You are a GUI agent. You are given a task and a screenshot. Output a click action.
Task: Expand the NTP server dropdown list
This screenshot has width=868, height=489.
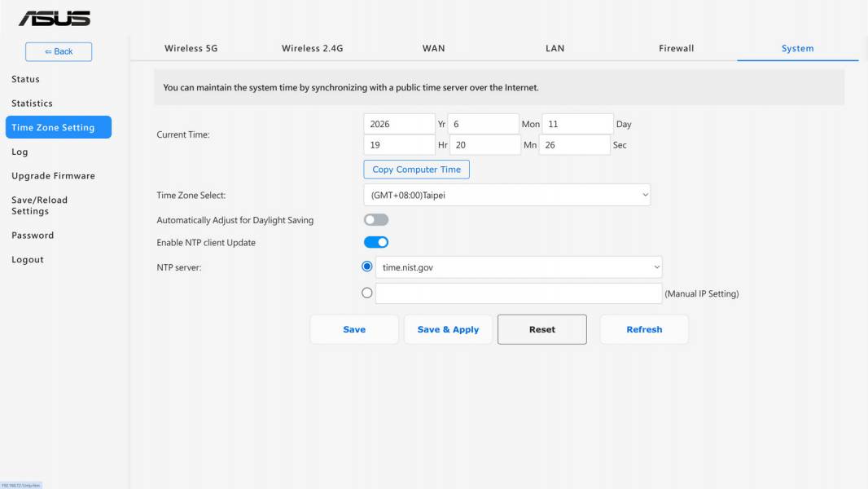518,267
